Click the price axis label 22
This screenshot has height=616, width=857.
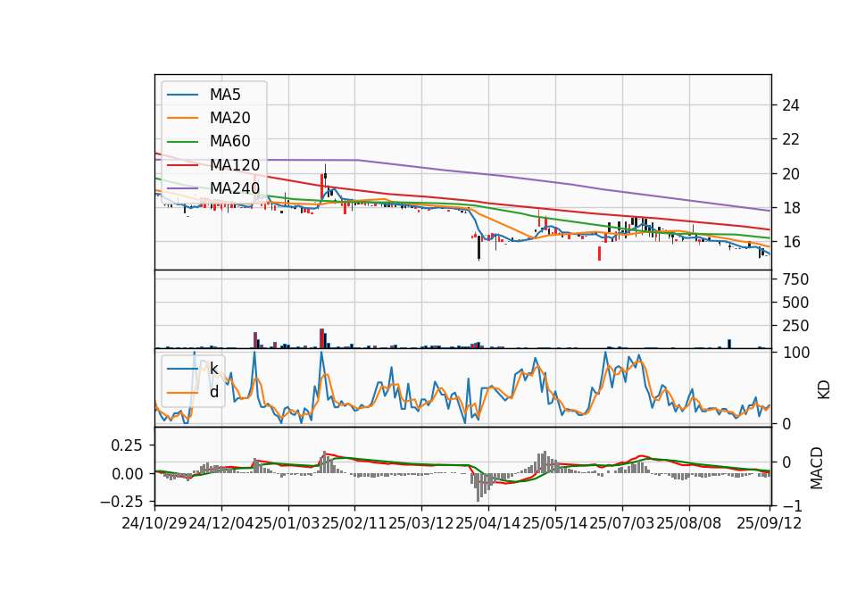pyautogui.click(x=790, y=139)
